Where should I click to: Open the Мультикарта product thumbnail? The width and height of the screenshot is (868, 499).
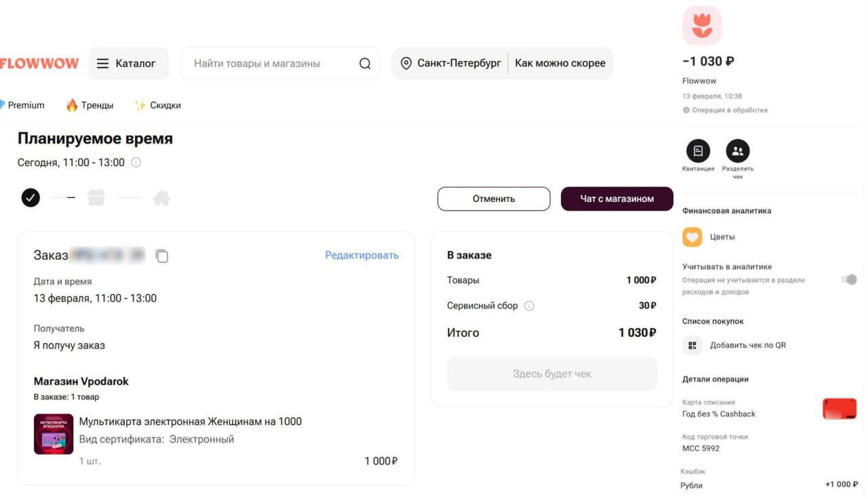pos(53,434)
